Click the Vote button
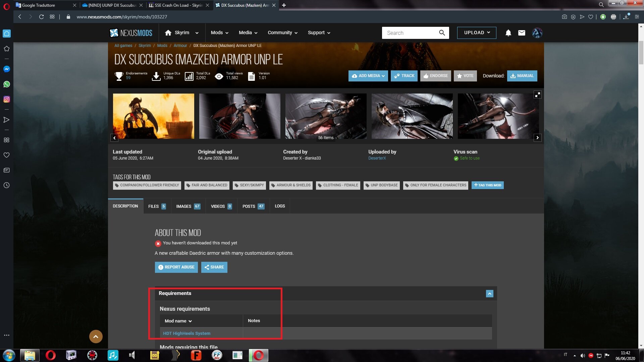644x362 pixels. coord(465,76)
